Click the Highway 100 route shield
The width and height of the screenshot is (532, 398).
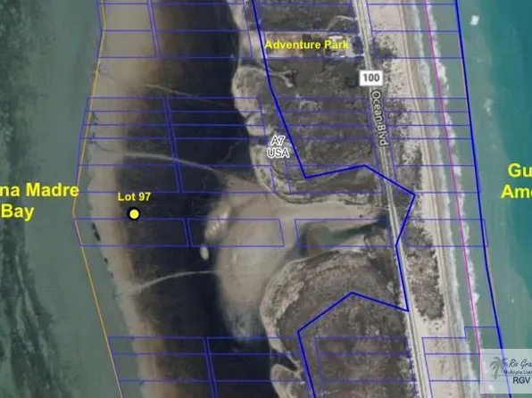point(371,78)
